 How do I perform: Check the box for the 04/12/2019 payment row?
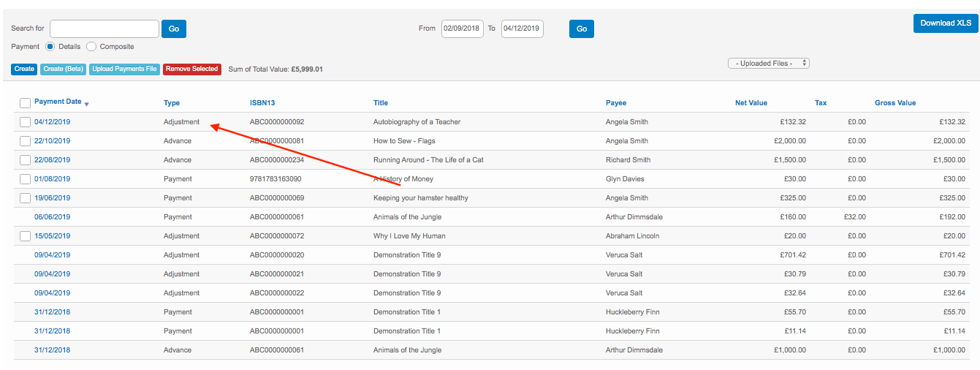(x=25, y=122)
